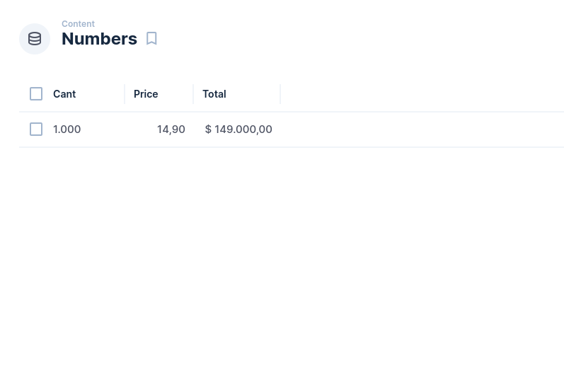
Task: Grab the divider after Cant column
Action: 125,93
